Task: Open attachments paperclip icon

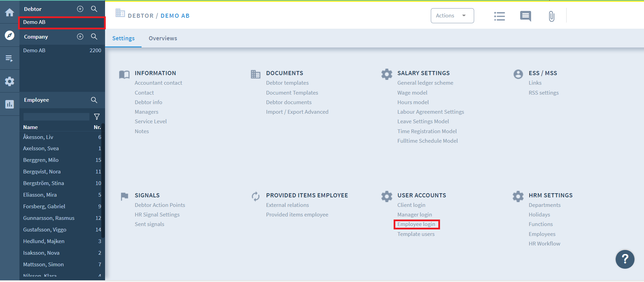Action: [x=552, y=16]
